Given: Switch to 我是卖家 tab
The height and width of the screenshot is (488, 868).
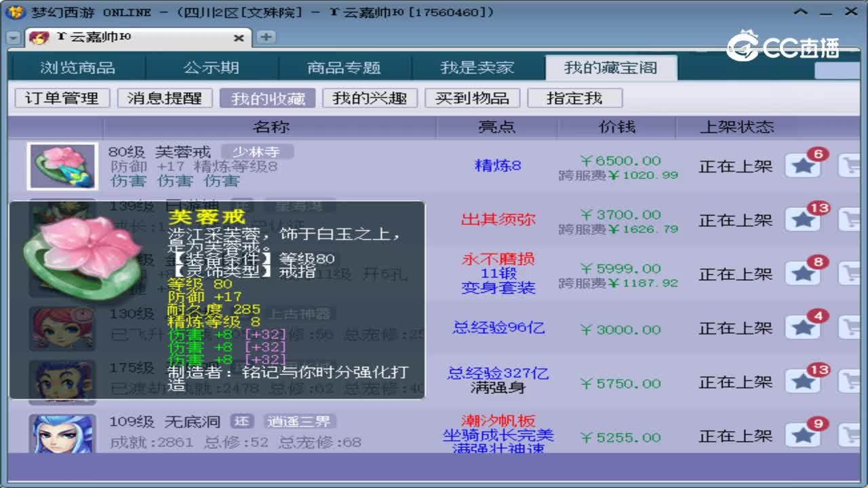Looking at the screenshot, I should pos(477,68).
